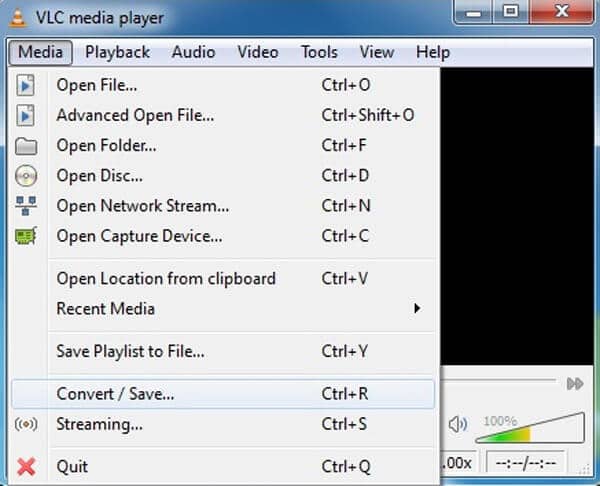Viewport: 600px width, 486px height.
Task: Close the VLC media player window
Action: coord(561,12)
